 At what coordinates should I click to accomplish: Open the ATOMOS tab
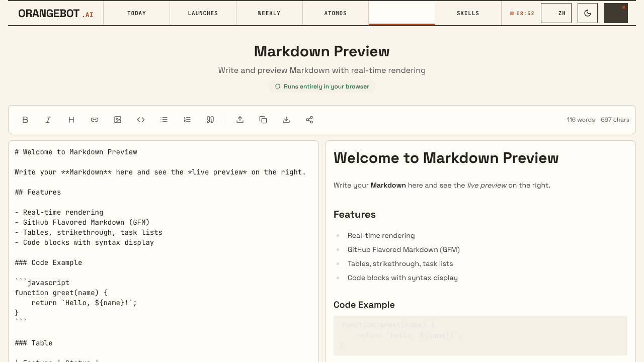[336, 13]
